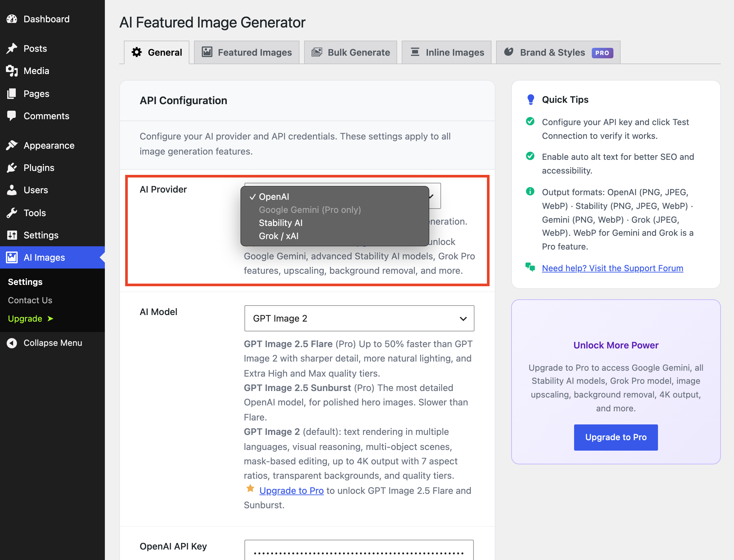The height and width of the screenshot is (560, 734).
Task: Open the Brand & Styles tab
Action: pos(558,52)
